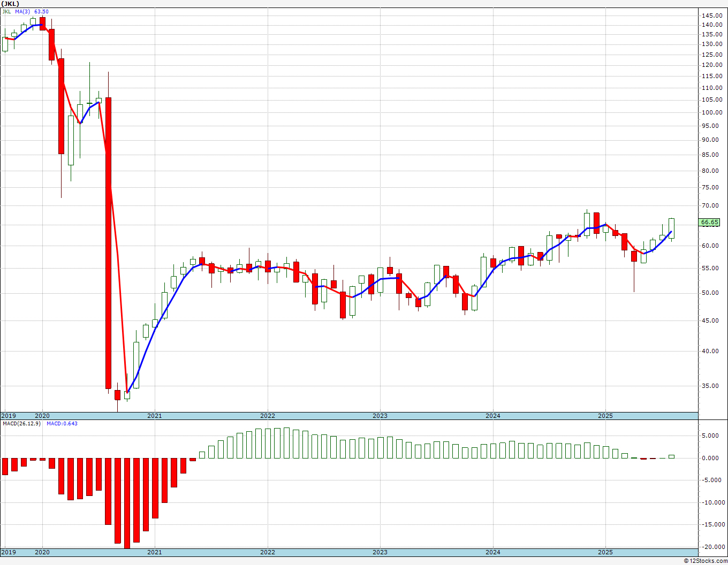Click the 2020 label on the price chart time axis
The height and width of the screenshot is (565, 728).
click(x=42, y=416)
